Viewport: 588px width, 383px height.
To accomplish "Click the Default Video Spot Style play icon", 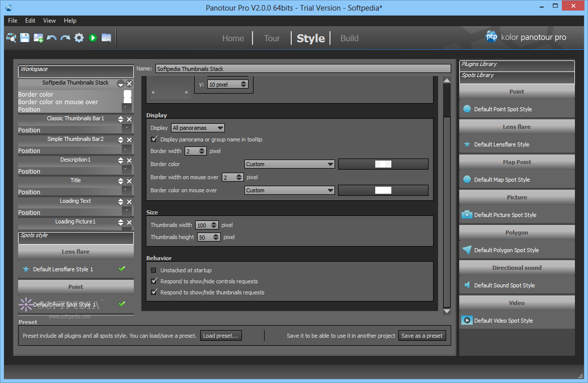I will [467, 321].
